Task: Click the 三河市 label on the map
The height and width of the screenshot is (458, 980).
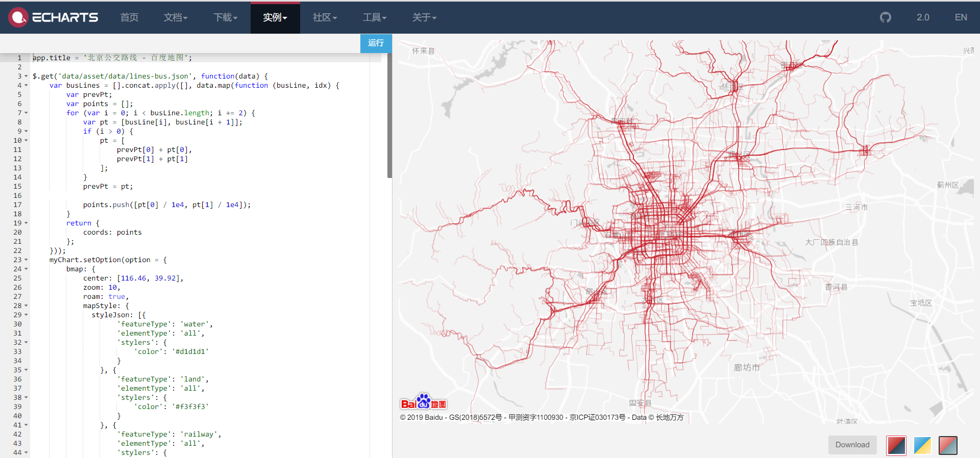Action: coord(856,207)
